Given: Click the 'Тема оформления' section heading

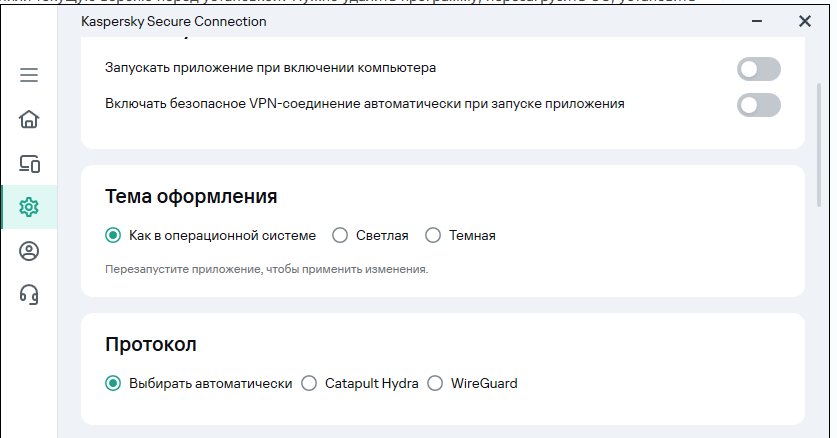Looking at the screenshot, I should tap(191, 196).
